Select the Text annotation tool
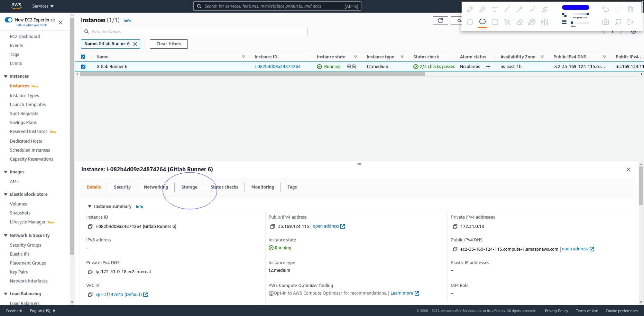644x316 pixels. tap(495, 9)
